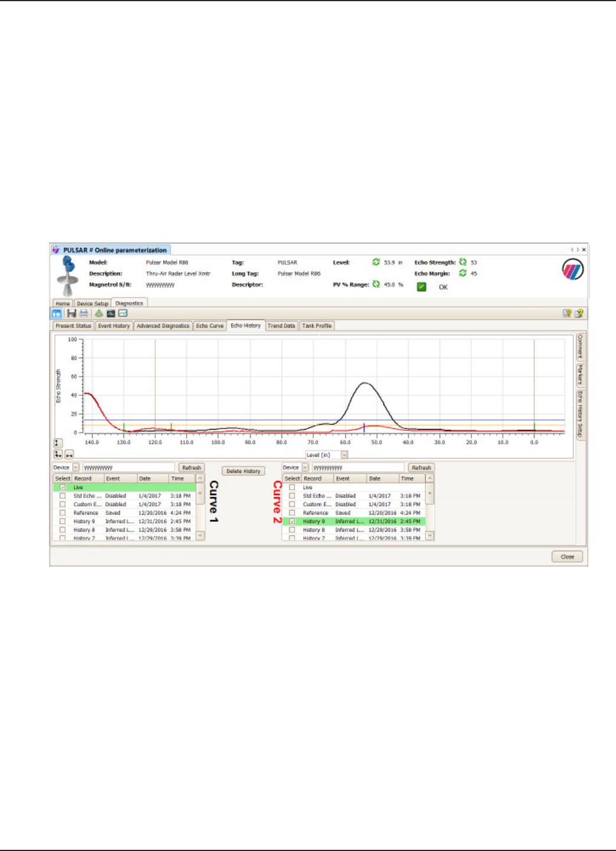616x851 pixels.
Task: Sort Curve 1 list by Record column
Action: pos(89,479)
